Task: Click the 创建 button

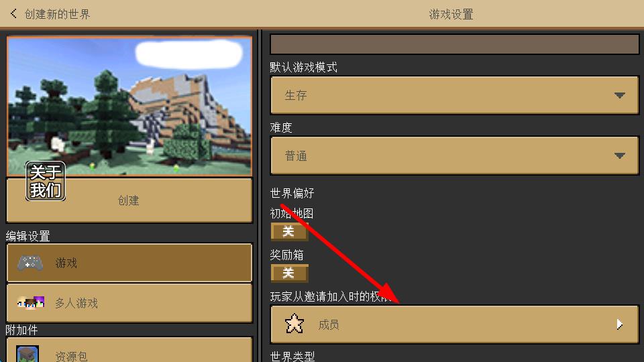Action: pyautogui.click(x=129, y=200)
